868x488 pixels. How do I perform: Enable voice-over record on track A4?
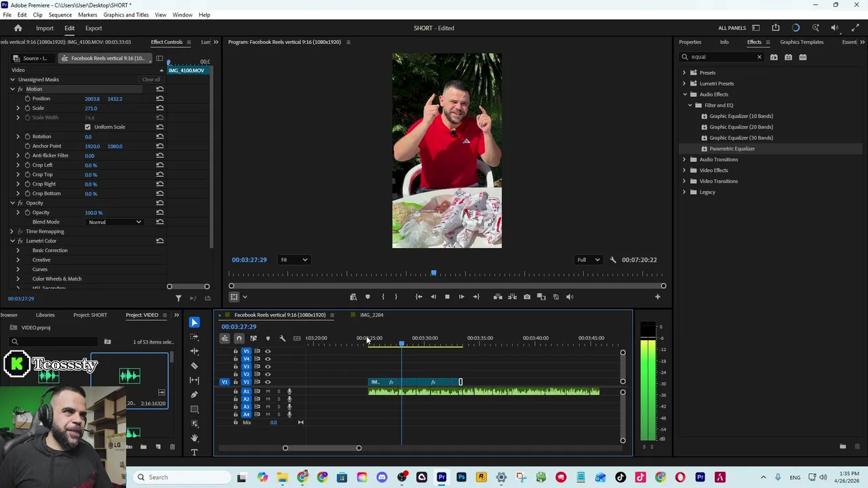pos(290,414)
